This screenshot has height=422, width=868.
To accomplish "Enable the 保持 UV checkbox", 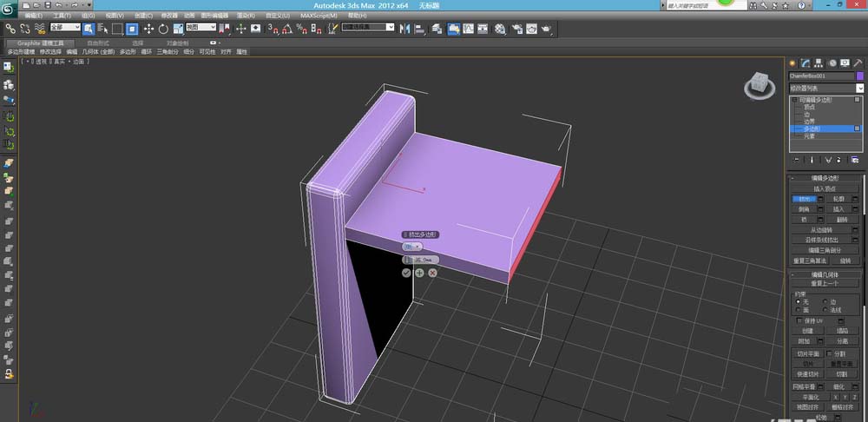I will coord(799,320).
